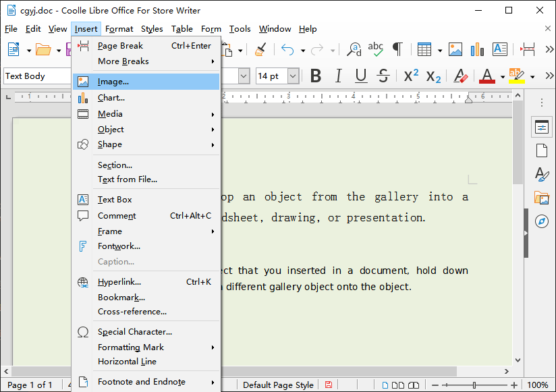Screen dimensions: 556x392
Task: Open the Gallery sidebar panel
Action: pos(542,198)
